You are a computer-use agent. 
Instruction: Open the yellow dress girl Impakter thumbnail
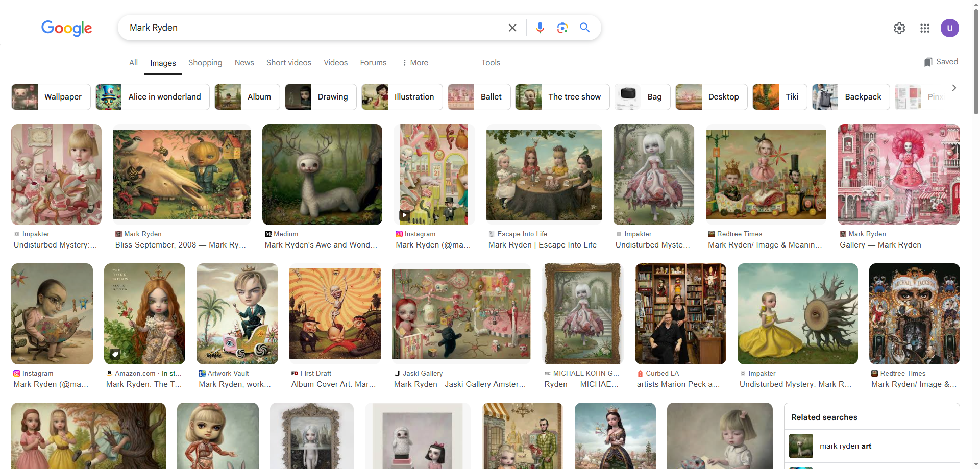798,314
